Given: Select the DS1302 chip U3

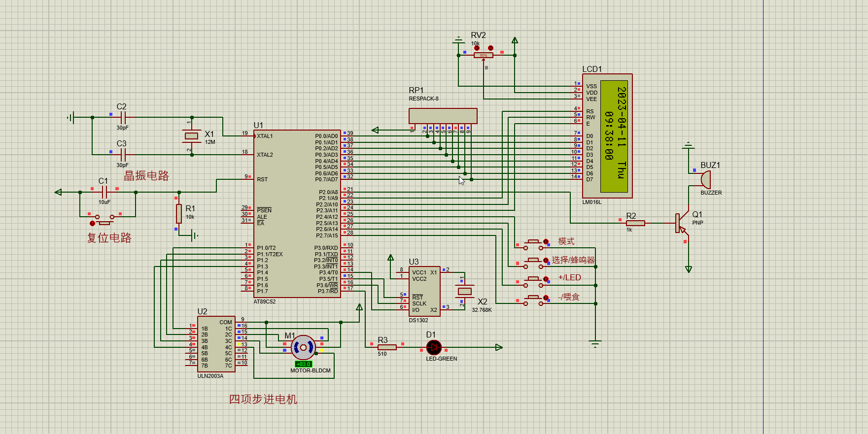Looking at the screenshot, I should 424,292.
